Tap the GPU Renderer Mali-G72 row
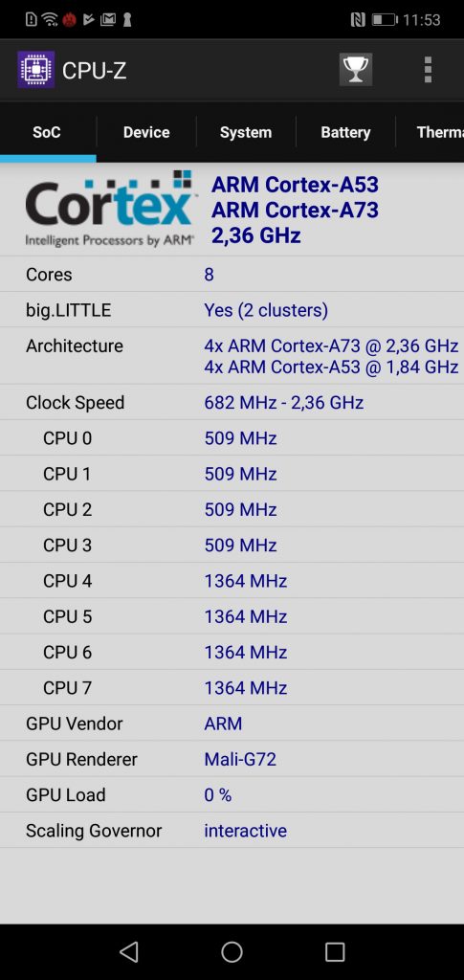Image resolution: width=464 pixels, height=980 pixels. click(232, 759)
